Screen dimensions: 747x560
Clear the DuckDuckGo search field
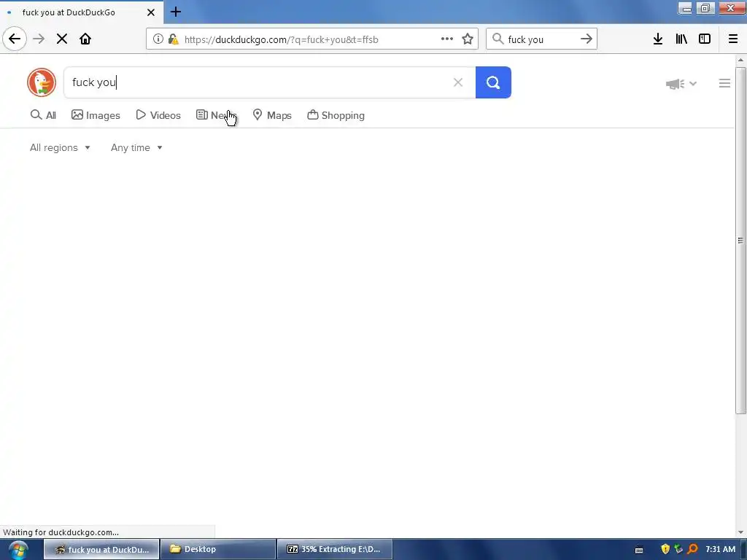point(458,82)
